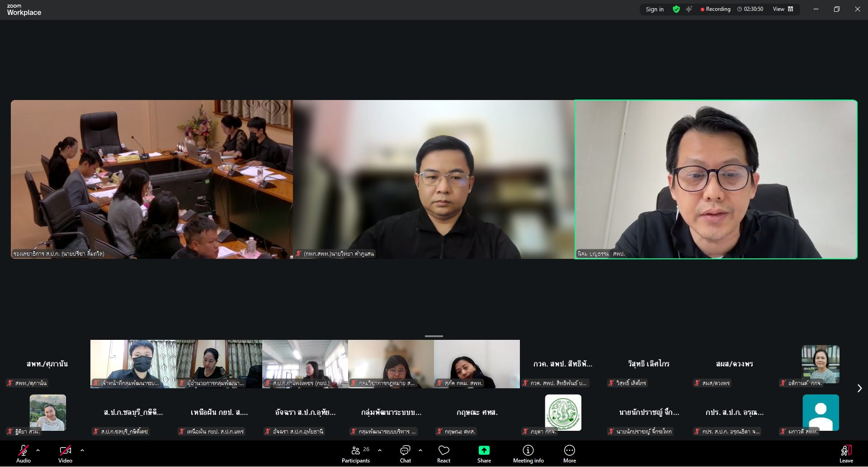Expand the arrow beside Participants
The image size is (868, 467).
380,450
